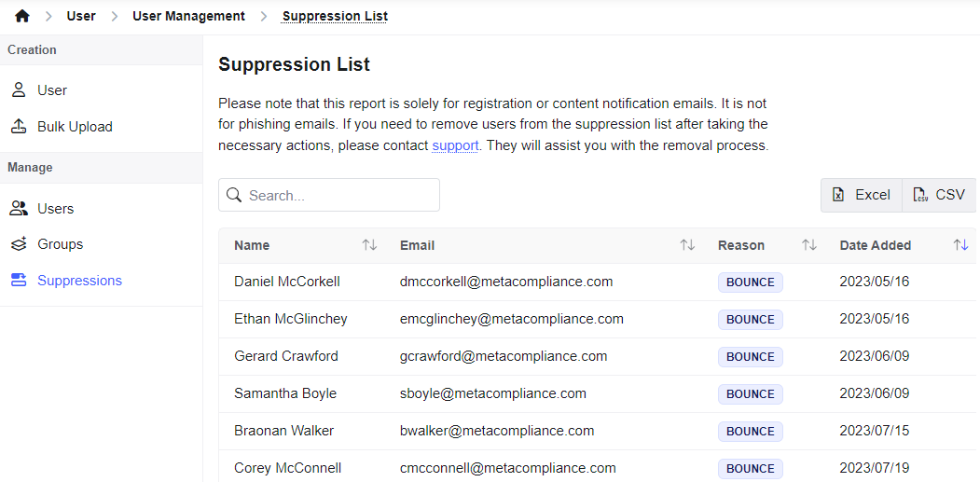
Task: Open the support link
Action: [455, 146]
